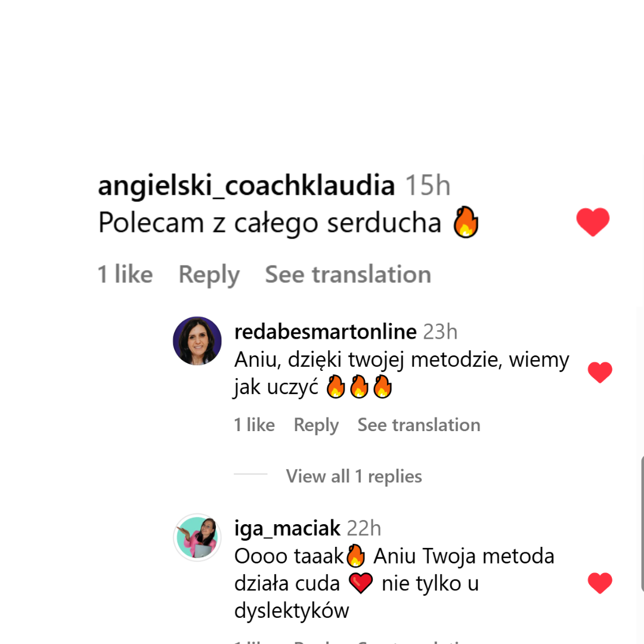644x644 pixels.
Task: See translation of redabesmartonline's comment
Action: point(419,425)
